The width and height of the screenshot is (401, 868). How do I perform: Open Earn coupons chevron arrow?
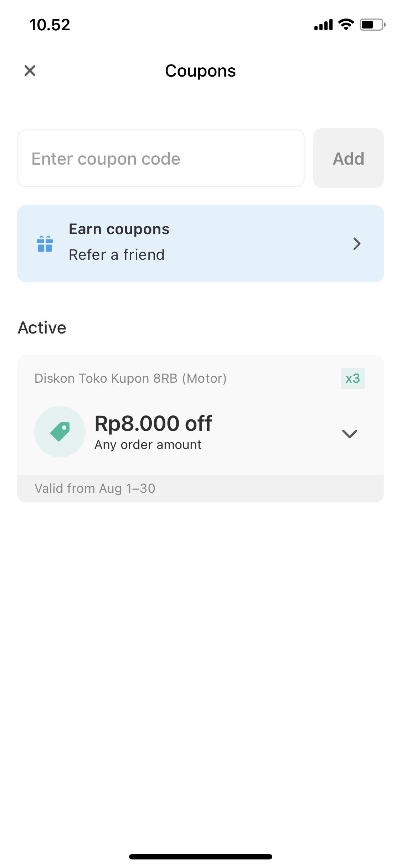click(x=357, y=244)
